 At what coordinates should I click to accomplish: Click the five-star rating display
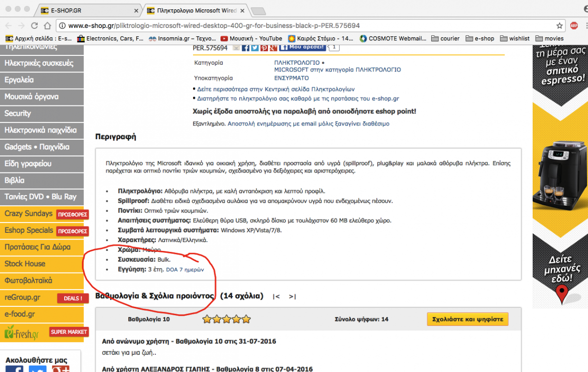tap(226, 320)
